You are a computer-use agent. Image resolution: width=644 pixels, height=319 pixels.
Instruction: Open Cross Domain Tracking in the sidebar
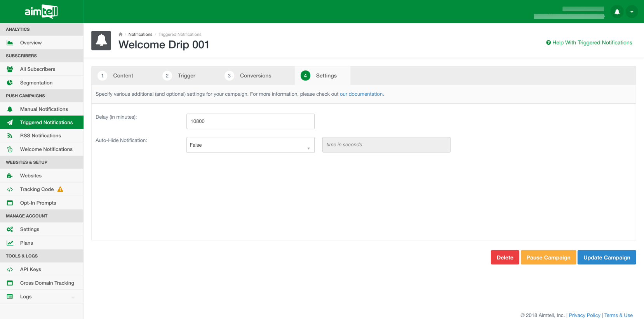pos(42,283)
